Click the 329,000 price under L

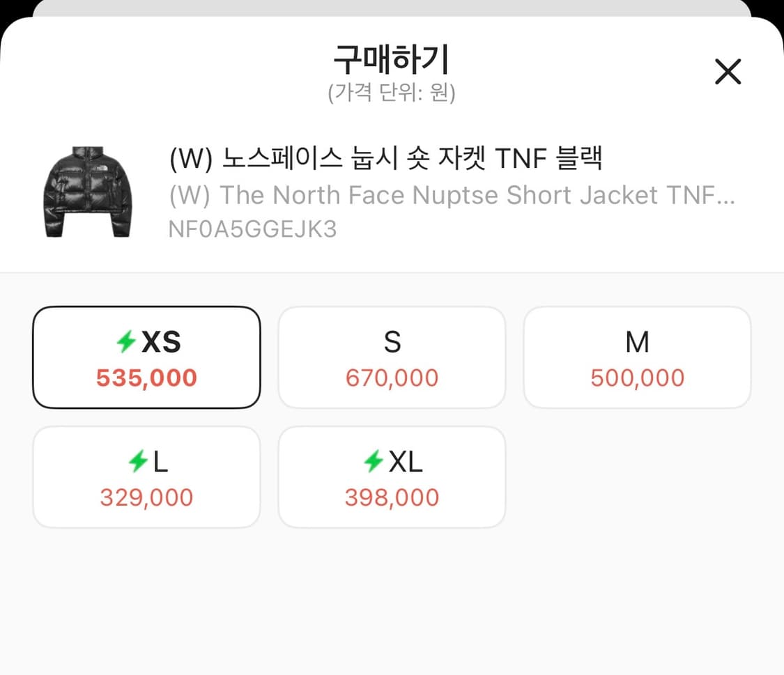pos(146,497)
